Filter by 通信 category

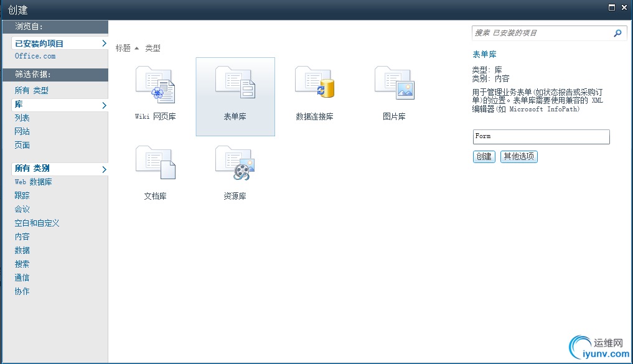22,278
